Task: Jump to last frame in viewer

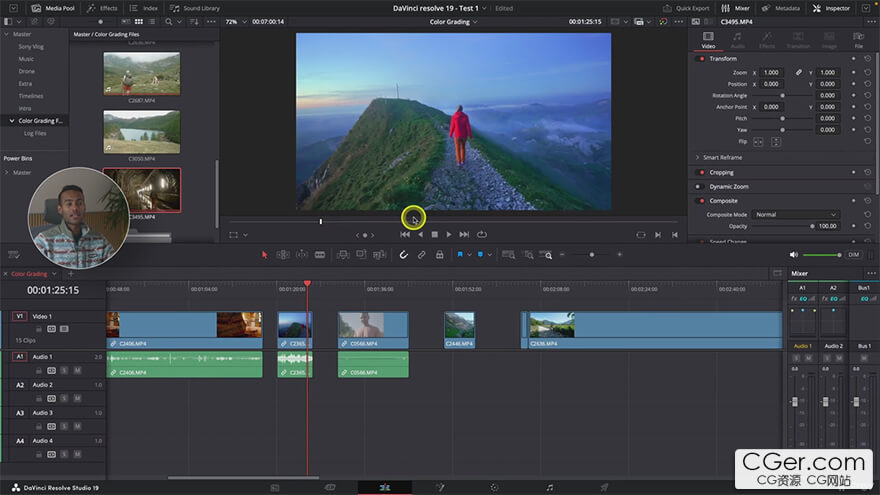Action: coord(464,235)
